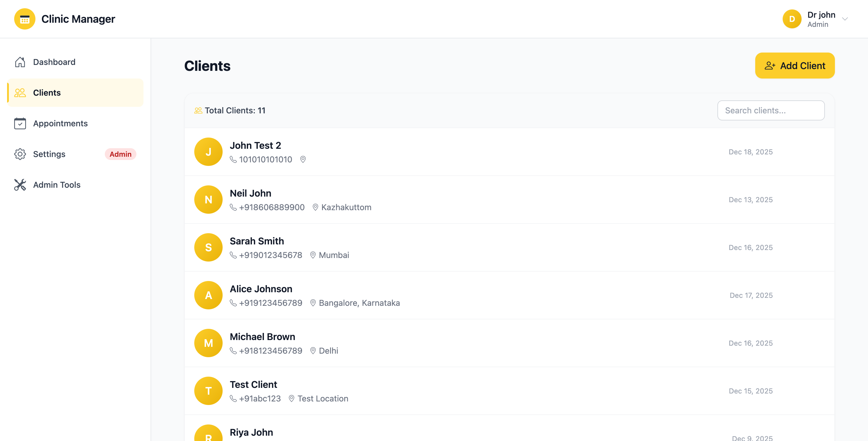Viewport: 868px width, 441px height.
Task: Expand the Dr john account chevron
Action: [845, 19]
